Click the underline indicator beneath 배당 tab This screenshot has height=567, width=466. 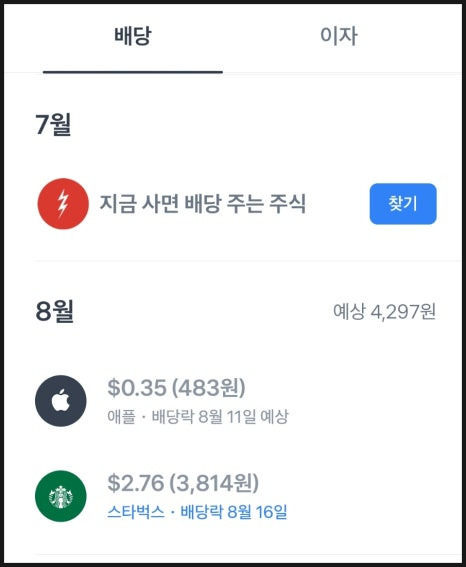point(133,72)
